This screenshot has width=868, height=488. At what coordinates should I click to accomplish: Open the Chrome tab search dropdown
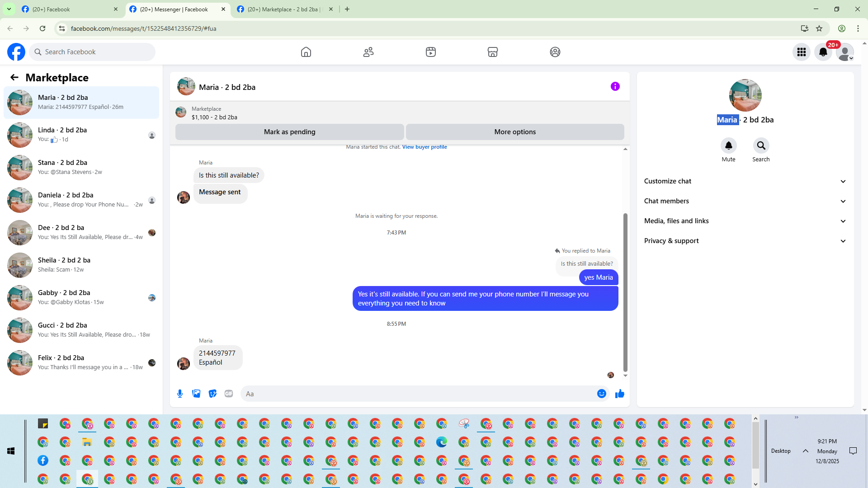9,9
